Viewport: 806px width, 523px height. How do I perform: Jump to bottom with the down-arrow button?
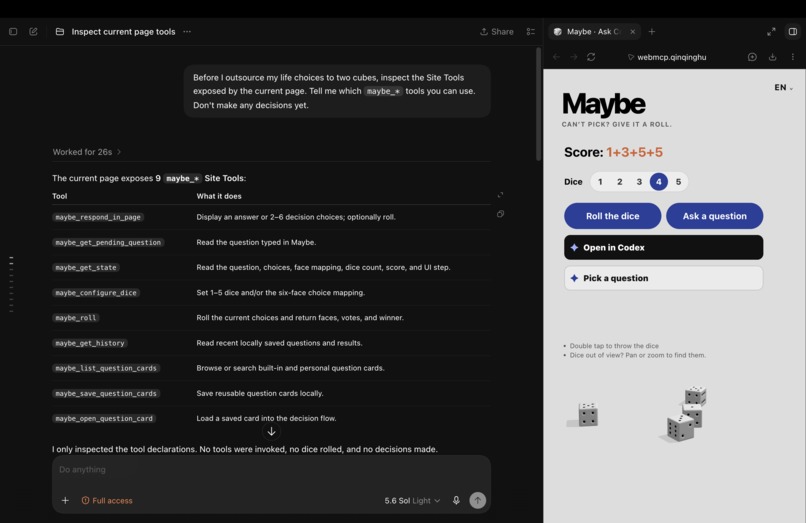271,431
